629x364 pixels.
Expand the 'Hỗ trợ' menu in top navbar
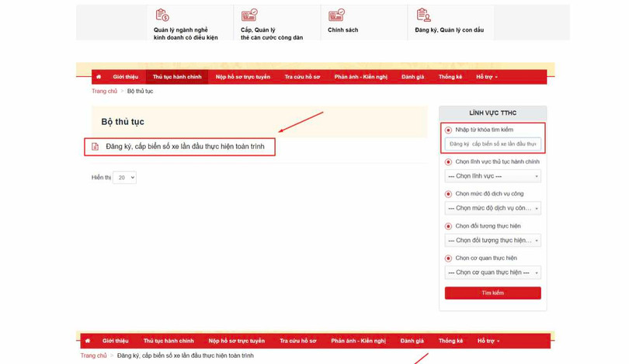[487, 77]
